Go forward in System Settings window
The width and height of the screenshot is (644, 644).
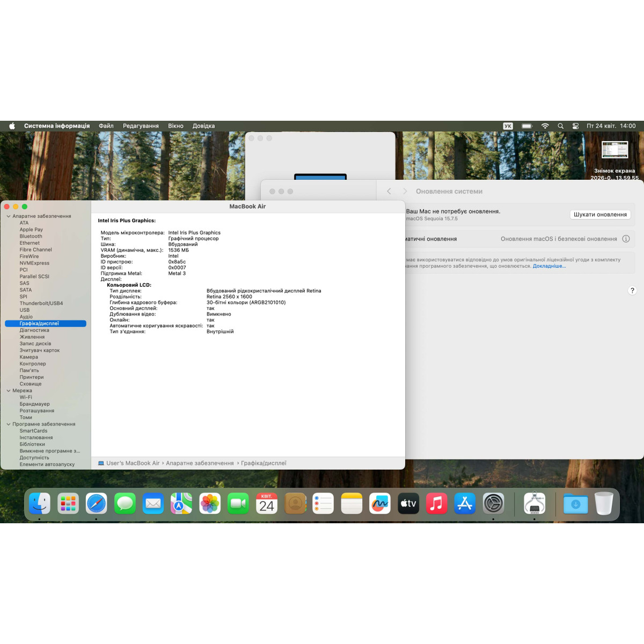point(405,191)
